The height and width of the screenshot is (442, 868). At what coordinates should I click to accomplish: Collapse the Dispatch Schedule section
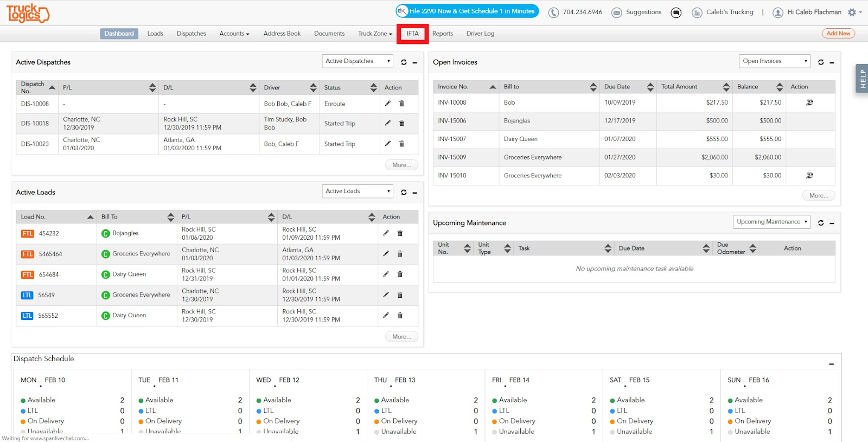[832, 364]
